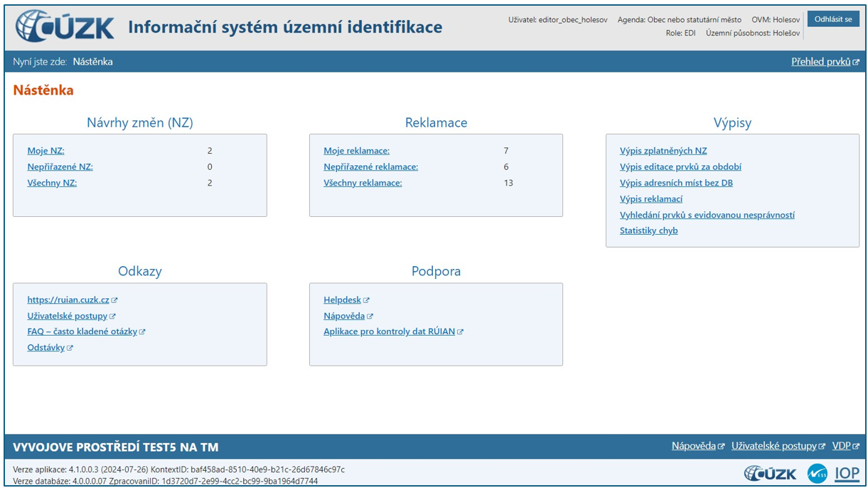Viewport: 868px width, 488px height.
Task: Click the ČÚZK logo in header
Action: point(65,27)
